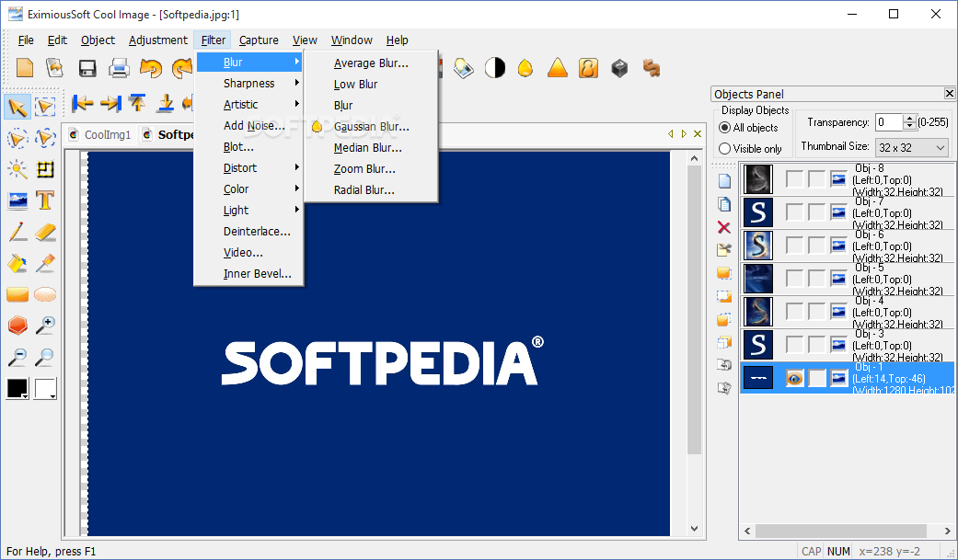This screenshot has width=958, height=560.
Task: Click the red X delete object icon
Action: pos(724,228)
